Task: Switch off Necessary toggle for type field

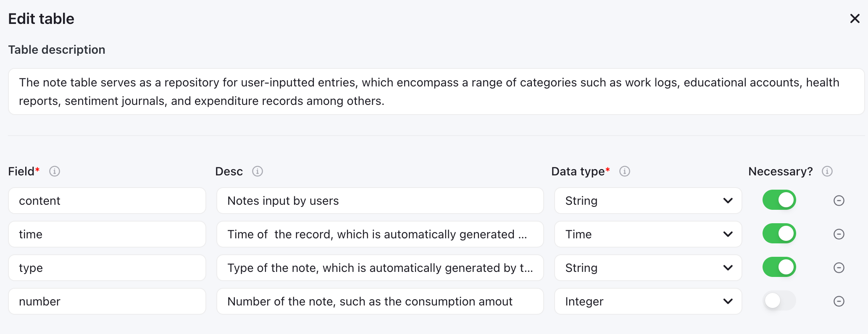Action: coord(779,267)
